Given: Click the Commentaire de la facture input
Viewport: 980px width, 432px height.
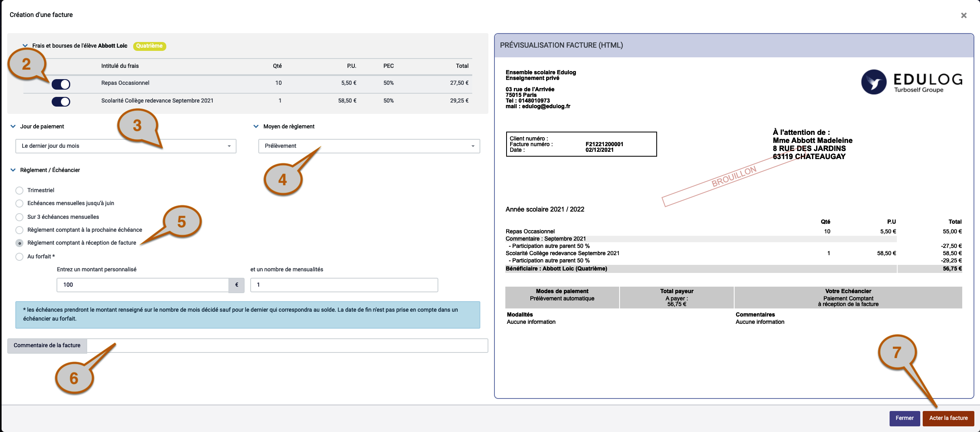Looking at the screenshot, I should [x=287, y=345].
